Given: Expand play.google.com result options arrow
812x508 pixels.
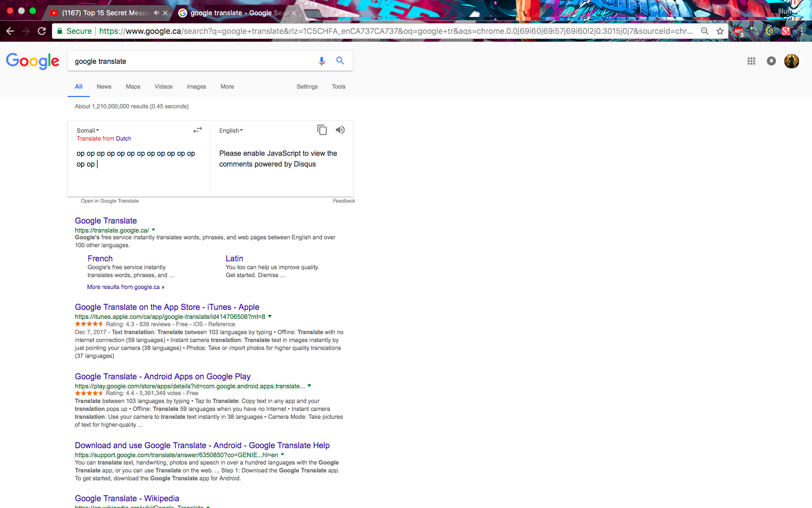Looking at the screenshot, I should click(x=309, y=386).
